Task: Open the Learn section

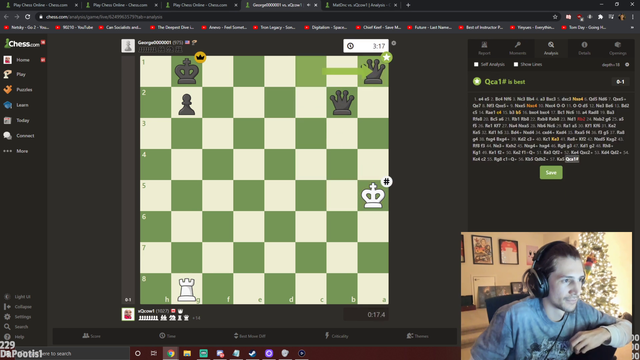Action: click(22, 105)
